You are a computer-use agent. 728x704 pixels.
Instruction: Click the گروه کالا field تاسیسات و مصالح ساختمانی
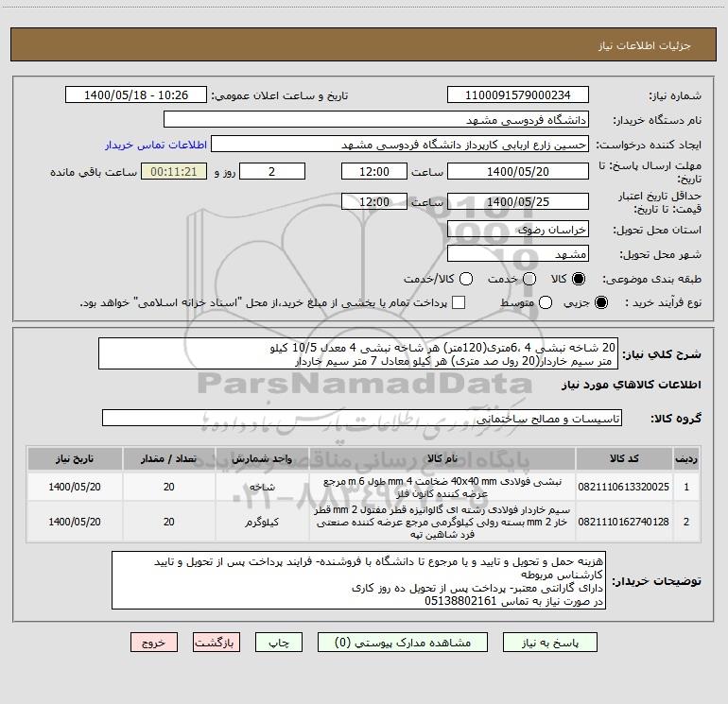[x=362, y=418]
